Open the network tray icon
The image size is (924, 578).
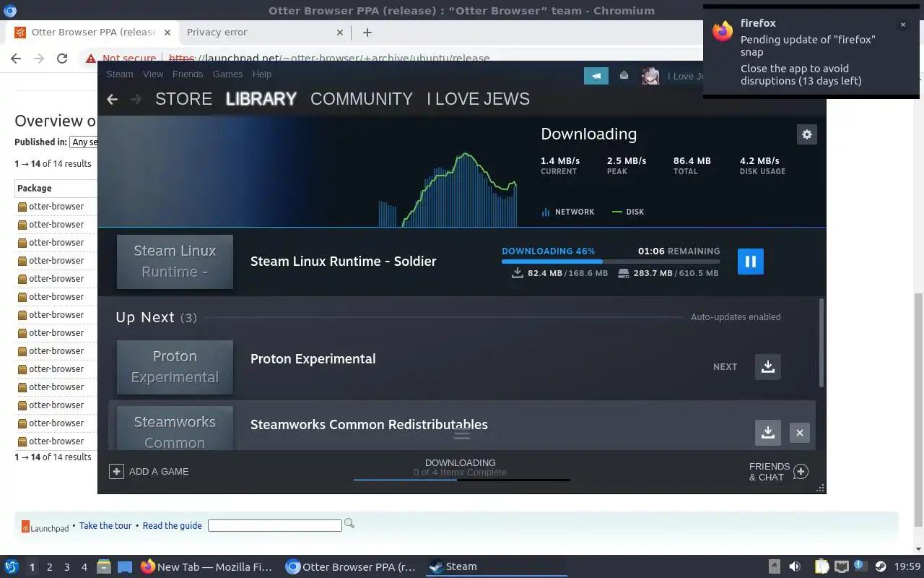[842, 566]
